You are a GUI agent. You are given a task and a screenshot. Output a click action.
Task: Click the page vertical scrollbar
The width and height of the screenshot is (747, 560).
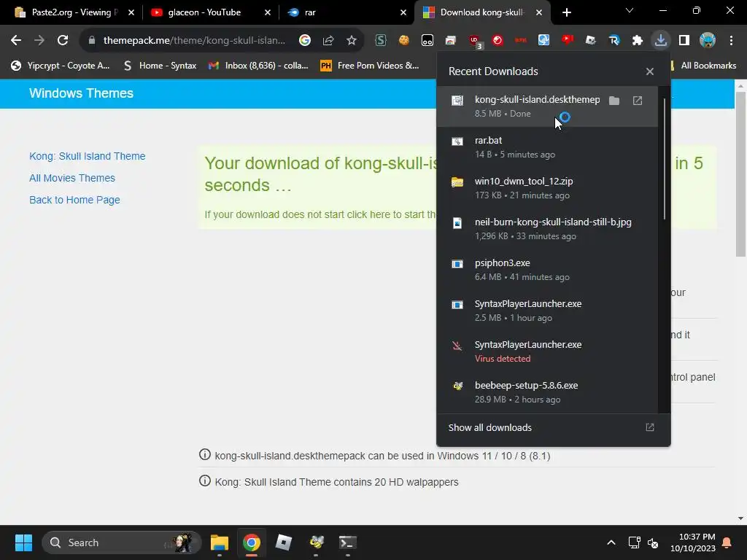tap(740, 174)
